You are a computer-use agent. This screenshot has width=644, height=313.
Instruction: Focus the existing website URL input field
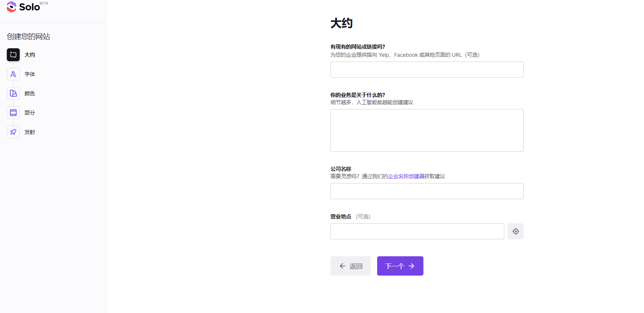pyautogui.click(x=427, y=70)
